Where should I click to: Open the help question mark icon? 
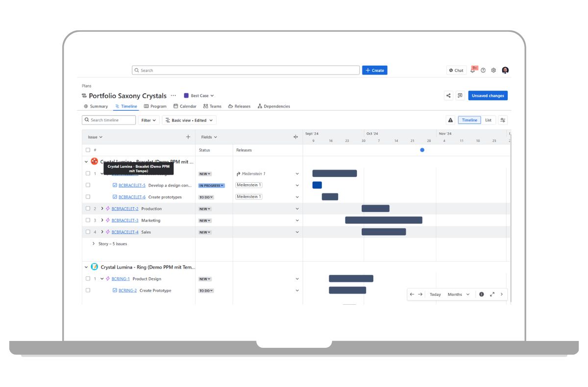click(483, 71)
